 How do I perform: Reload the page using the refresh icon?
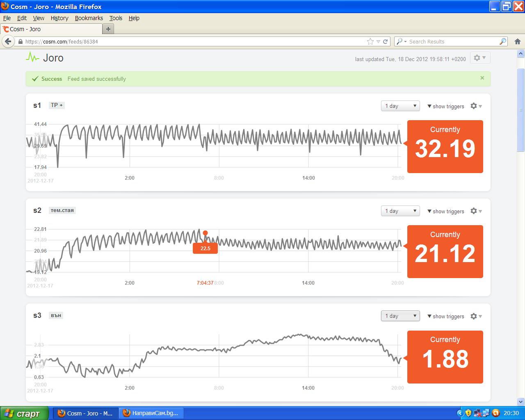pos(385,41)
